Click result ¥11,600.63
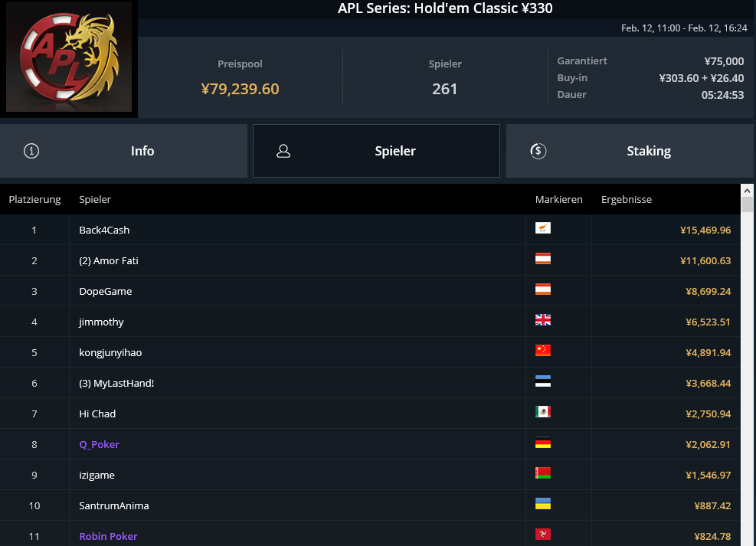 pos(705,260)
